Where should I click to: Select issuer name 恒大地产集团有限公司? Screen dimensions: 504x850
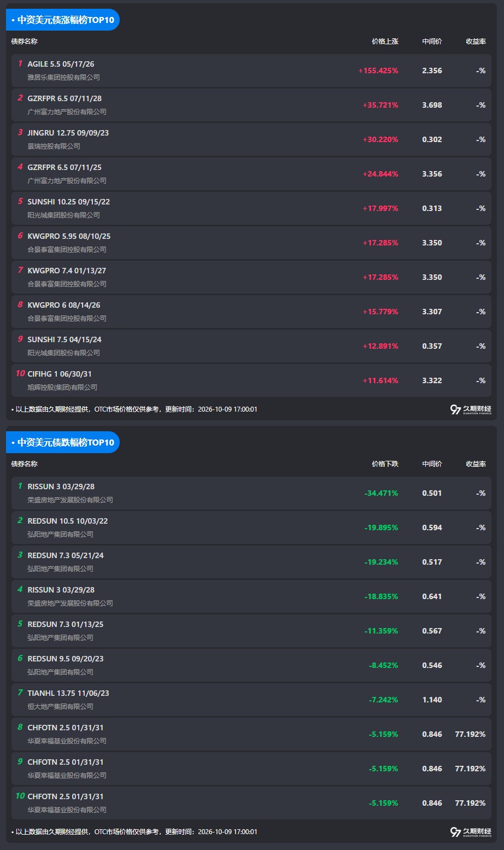click(61, 707)
